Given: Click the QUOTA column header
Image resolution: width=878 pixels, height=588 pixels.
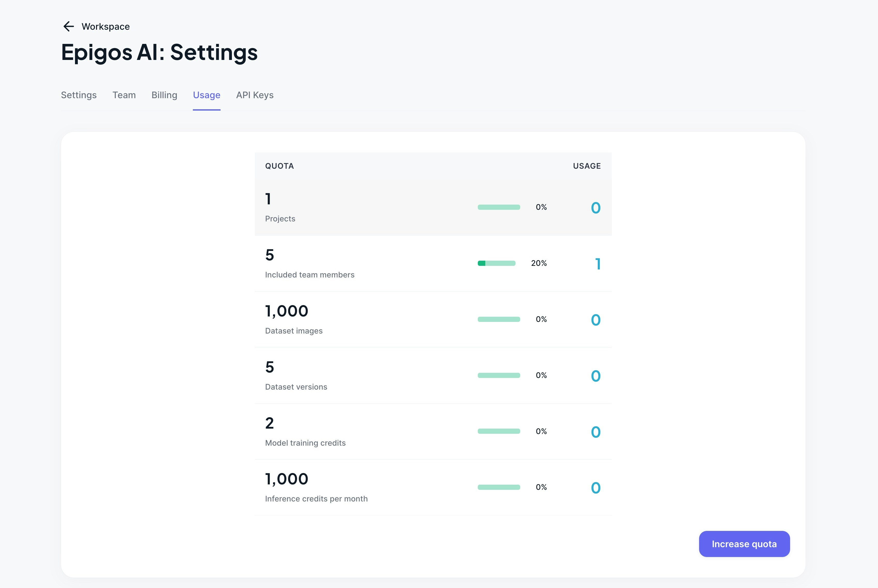Looking at the screenshot, I should pos(279,166).
